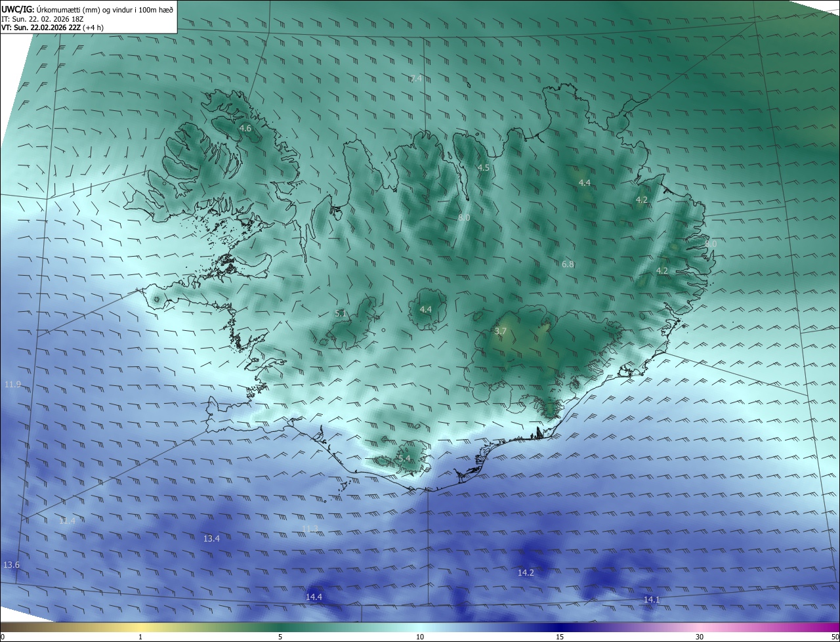Click the 14.4 value on the map

tap(314, 597)
